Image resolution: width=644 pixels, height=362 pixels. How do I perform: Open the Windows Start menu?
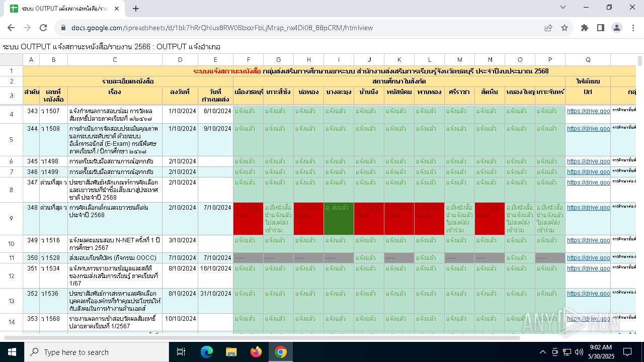pyautogui.click(x=12, y=352)
